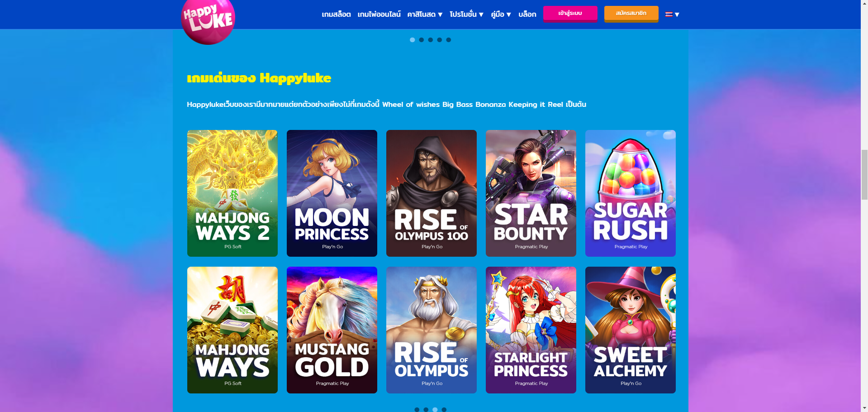This screenshot has width=868, height=412.
Task: Launch the Mustang Gold game tile
Action: pyautogui.click(x=332, y=330)
